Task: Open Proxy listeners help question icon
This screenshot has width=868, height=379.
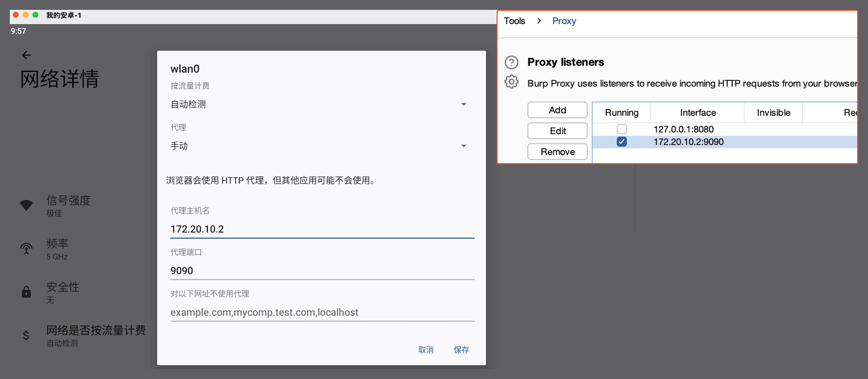Action: [x=511, y=62]
